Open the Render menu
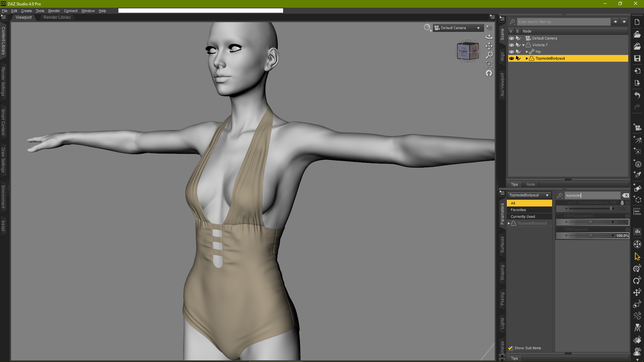 [x=54, y=11]
